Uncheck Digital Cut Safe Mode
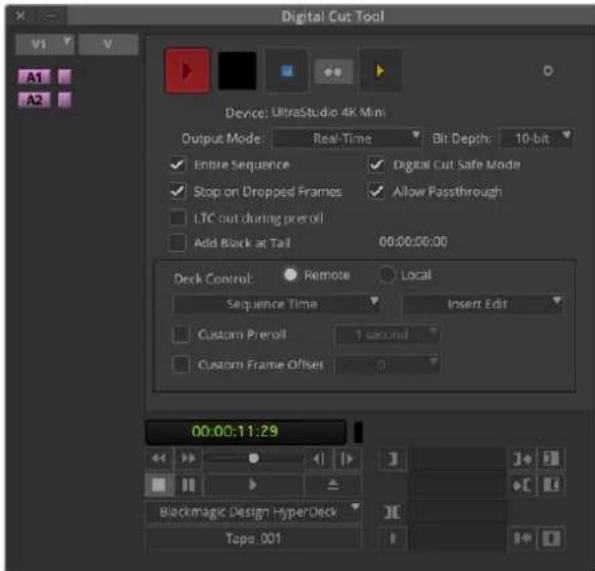The image size is (595, 571). (x=376, y=165)
